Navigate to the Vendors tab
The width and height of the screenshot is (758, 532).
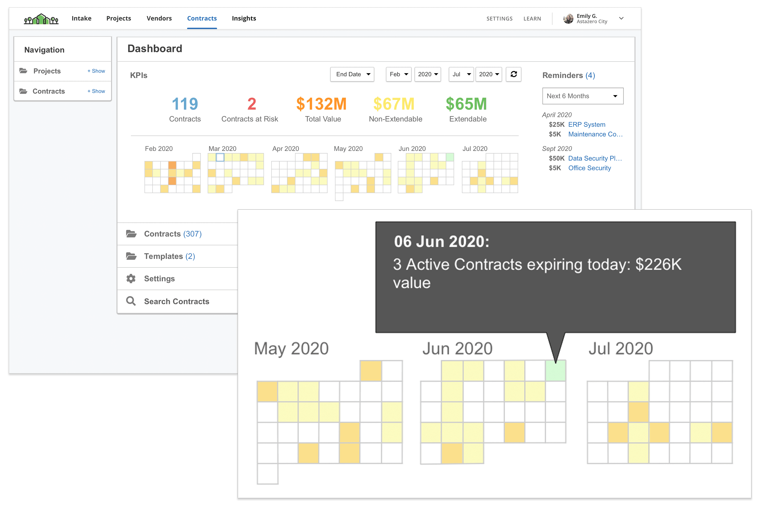159,18
